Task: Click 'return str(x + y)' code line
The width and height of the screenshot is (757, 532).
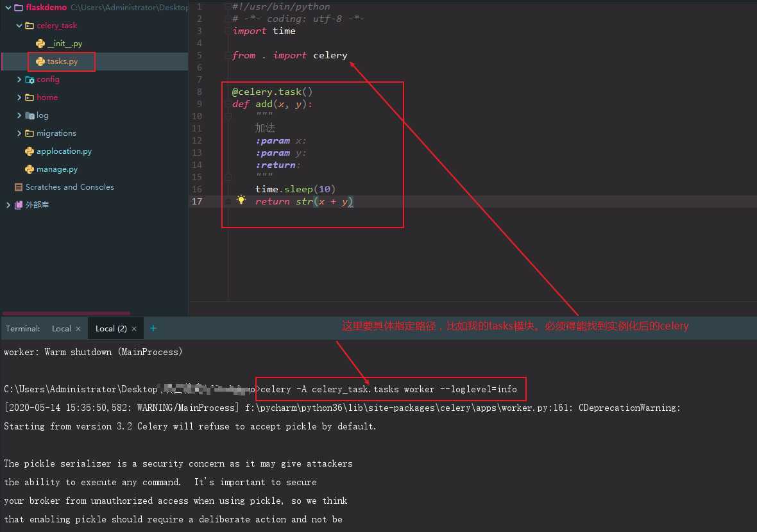Action: pyautogui.click(x=304, y=201)
